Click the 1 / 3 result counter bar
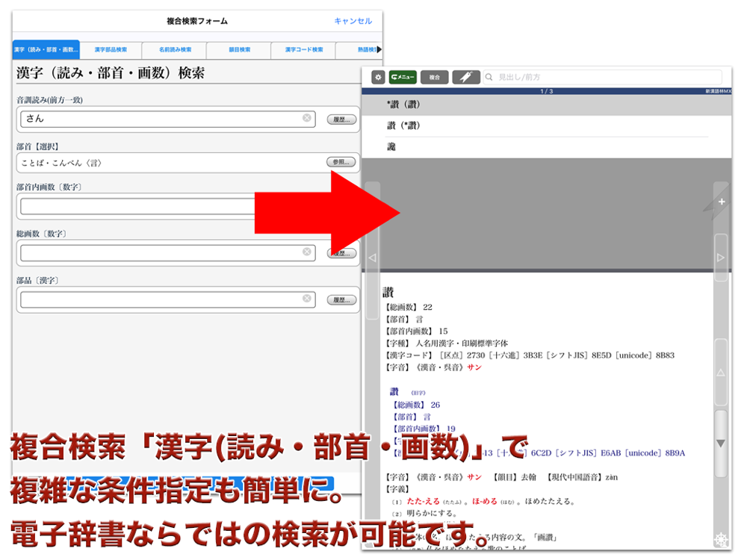Viewport: 747px width, 560px height. tap(547, 91)
